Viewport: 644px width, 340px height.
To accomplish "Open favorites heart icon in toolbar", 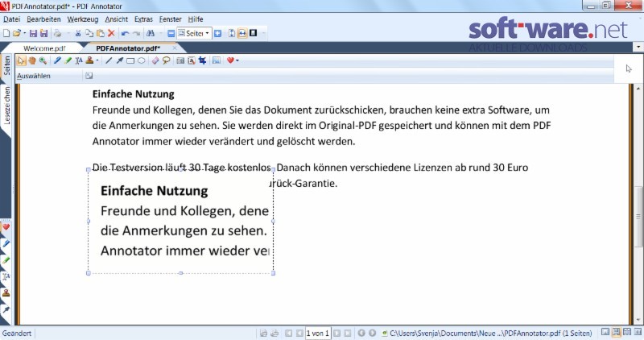I will click(230, 61).
